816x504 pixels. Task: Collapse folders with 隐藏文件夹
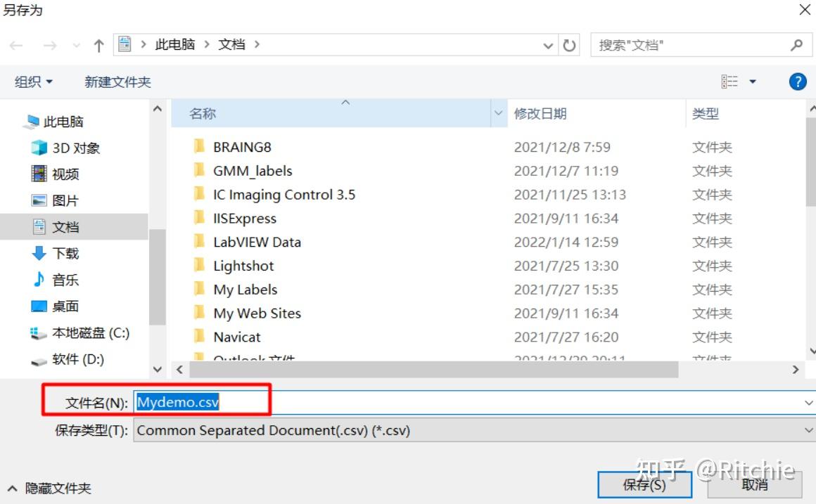49,488
